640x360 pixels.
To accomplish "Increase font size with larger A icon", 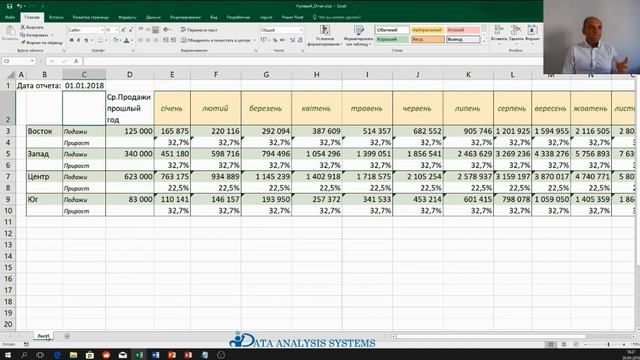I will point(123,30).
